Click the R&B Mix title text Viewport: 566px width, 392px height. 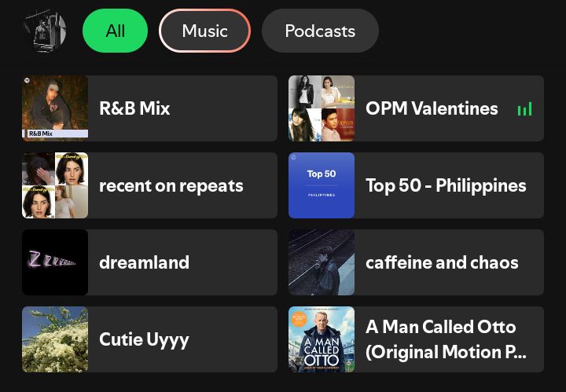134,108
